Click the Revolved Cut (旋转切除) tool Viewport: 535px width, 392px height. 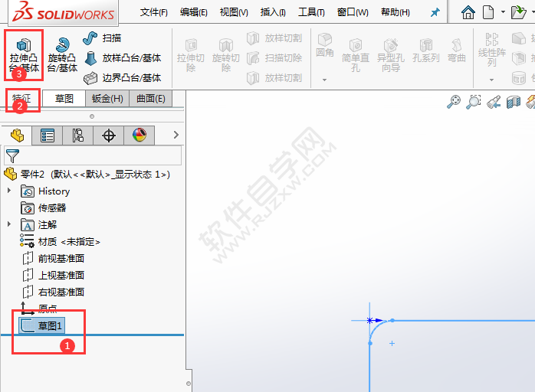pos(226,56)
